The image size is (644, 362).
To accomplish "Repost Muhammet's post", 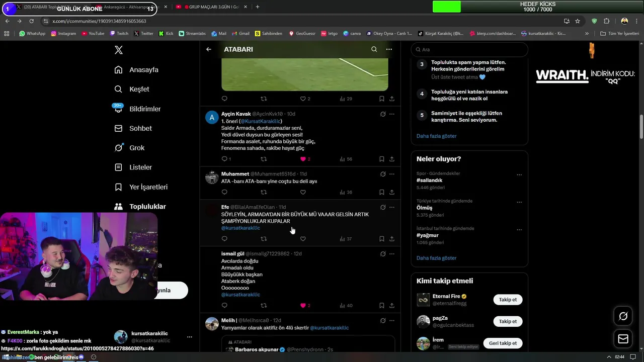I will 264,192.
